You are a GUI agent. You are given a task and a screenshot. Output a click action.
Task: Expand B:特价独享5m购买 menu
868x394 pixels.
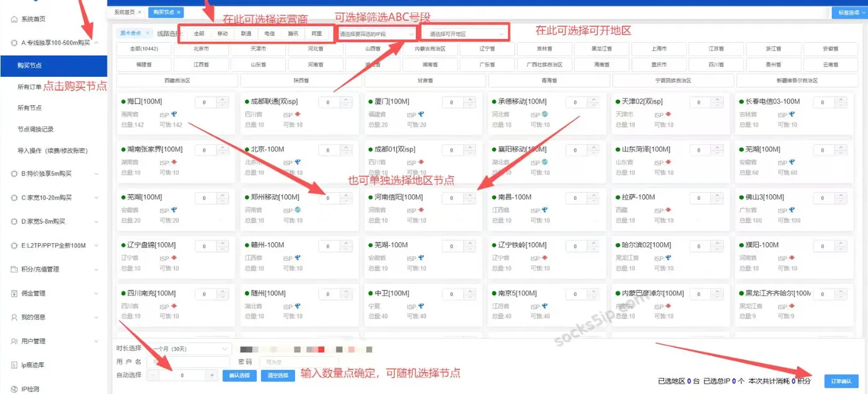click(96, 173)
